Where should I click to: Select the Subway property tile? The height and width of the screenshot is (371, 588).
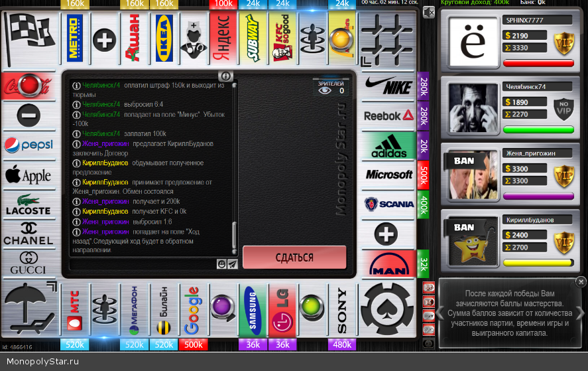pos(253,39)
